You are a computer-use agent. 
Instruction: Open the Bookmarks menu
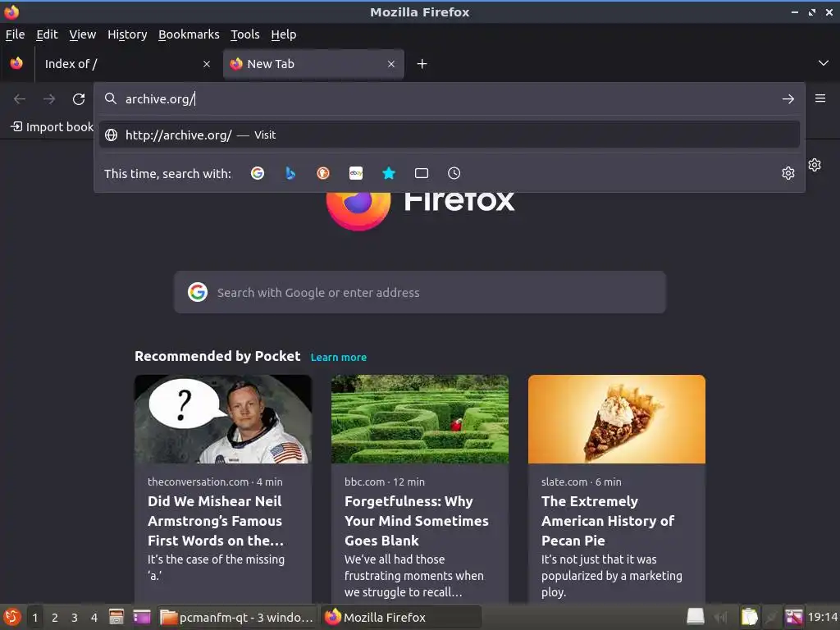click(189, 34)
